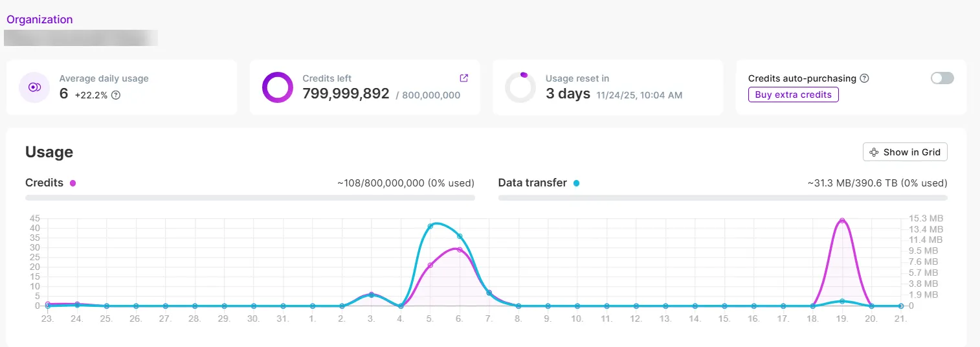Click the Data transfer usage progress bar
Viewport: 980px width, 347px height.
pos(722,197)
